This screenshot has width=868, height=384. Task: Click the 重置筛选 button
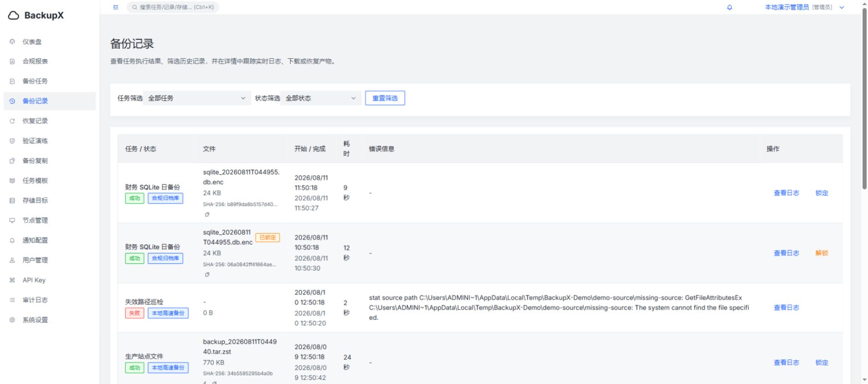tap(385, 98)
